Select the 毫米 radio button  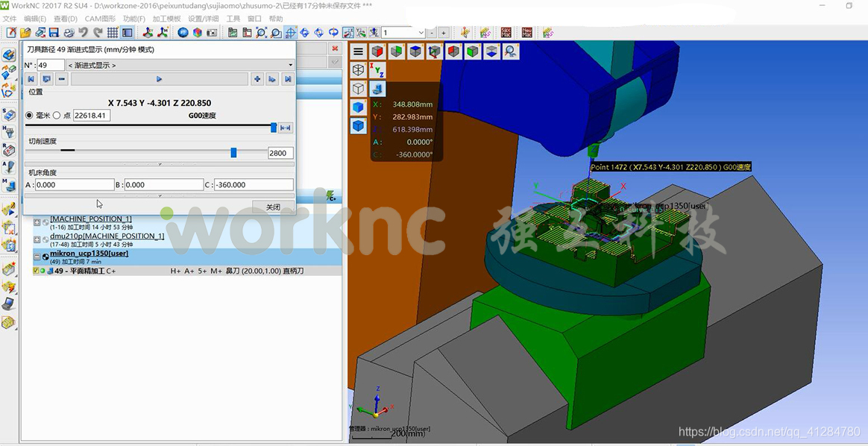(29, 115)
